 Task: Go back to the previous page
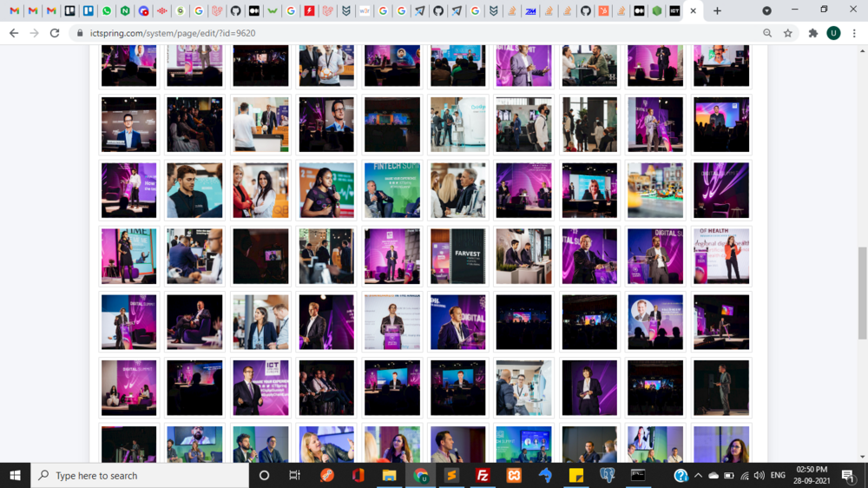pos(14,33)
